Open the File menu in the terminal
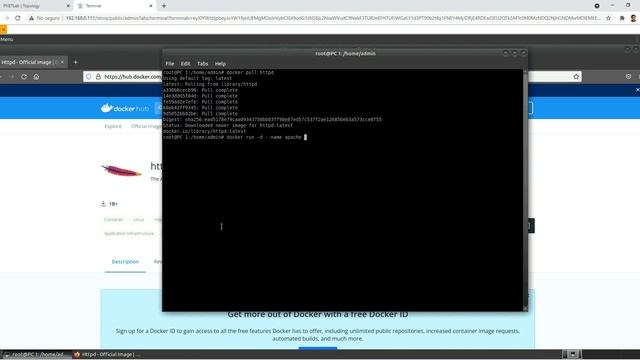 pyautogui.click(x=170, y=64)
